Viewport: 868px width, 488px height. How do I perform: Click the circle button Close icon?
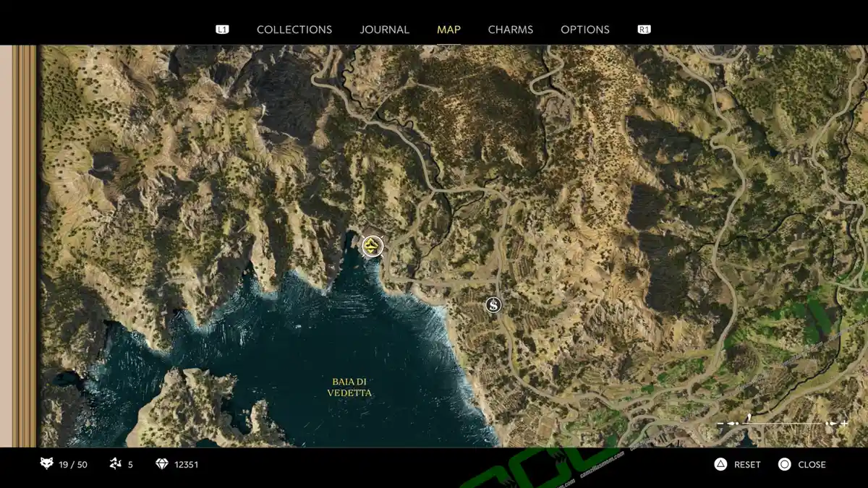click(784, 464)
